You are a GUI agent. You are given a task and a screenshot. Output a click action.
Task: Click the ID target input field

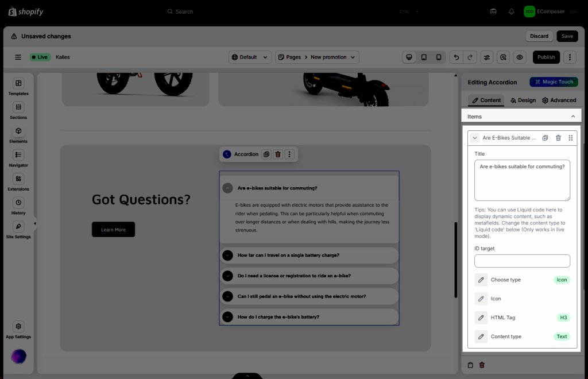[x=522, y=261]
